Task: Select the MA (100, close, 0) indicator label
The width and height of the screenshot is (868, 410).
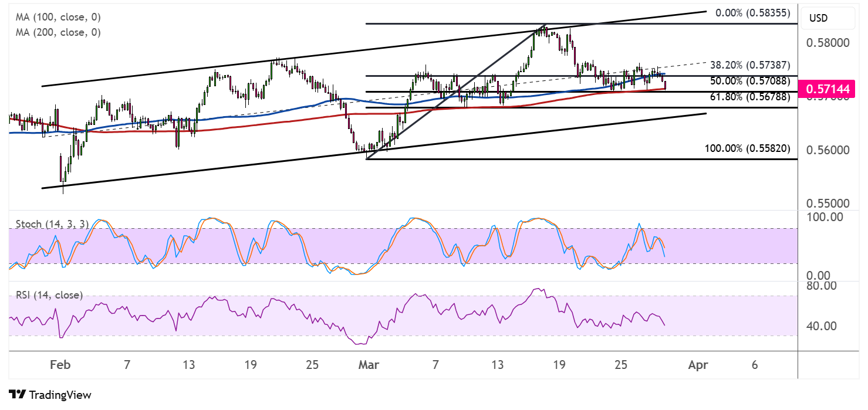Action: pyautogui.click(x=58, y=18)
